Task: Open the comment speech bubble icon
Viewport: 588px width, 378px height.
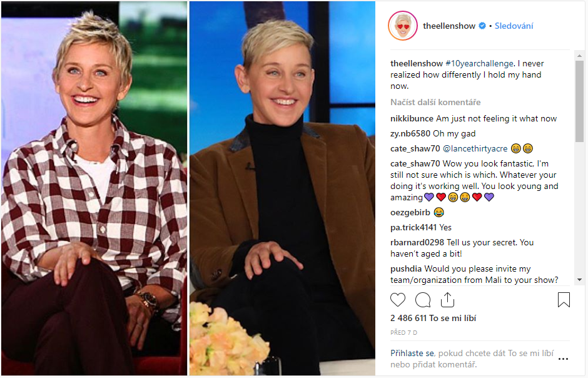Action: pos(423,300)
